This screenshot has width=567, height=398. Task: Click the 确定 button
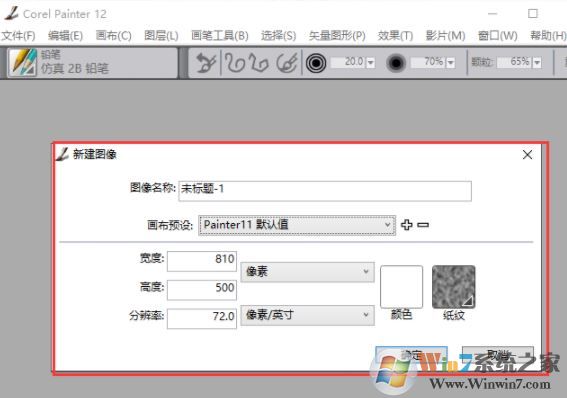click(x=411, y=354)
